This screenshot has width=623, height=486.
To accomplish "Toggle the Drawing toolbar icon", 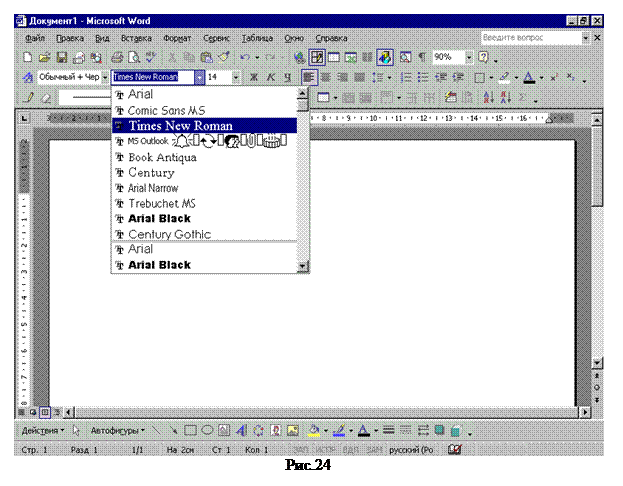I will click(x=385, y=58).
